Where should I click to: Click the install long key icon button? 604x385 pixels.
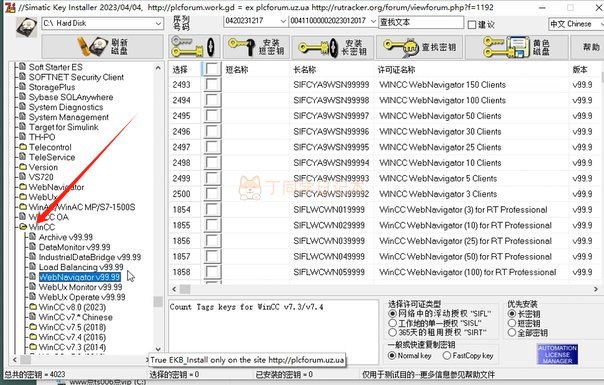pos(332,47)
